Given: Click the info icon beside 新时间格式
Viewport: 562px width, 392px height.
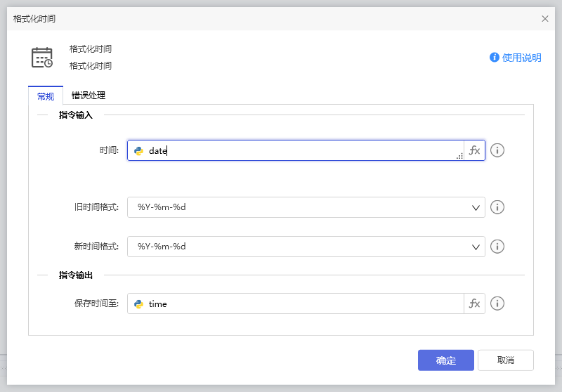Looking at the screenshot, I should [497, 247].
